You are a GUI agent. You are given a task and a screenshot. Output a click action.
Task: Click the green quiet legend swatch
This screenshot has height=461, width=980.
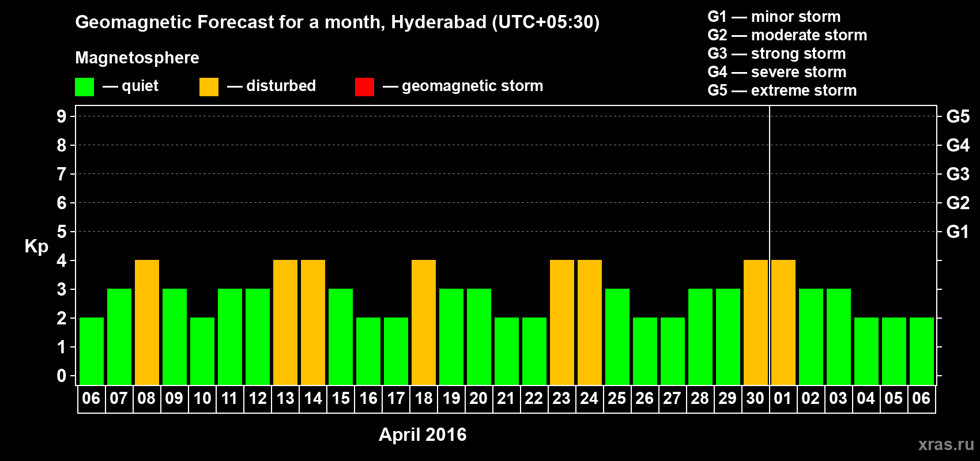[84, 87]
